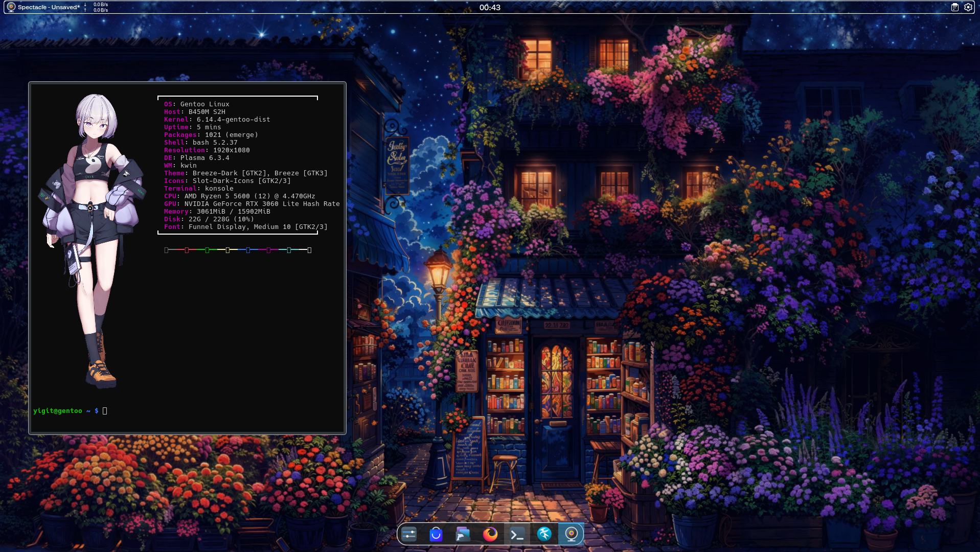The image size is (980, 552).
Task: Click the 'Resolution: 1920x1080' line
Action: (207, 150)
